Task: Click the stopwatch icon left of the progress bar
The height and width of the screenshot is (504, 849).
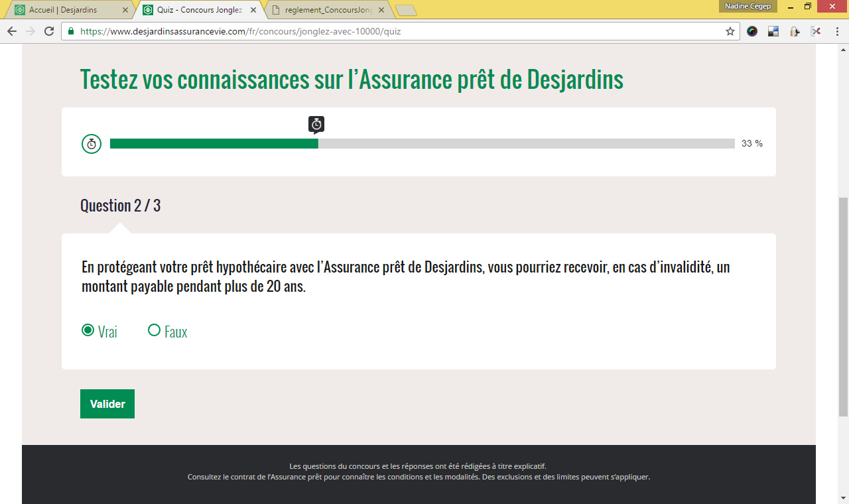Action: click(92, 143)
